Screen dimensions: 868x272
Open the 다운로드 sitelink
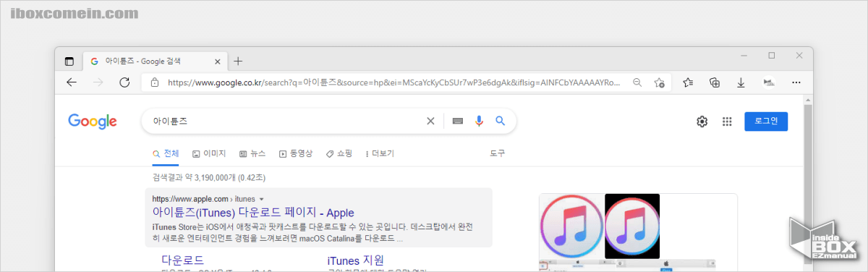182,260
